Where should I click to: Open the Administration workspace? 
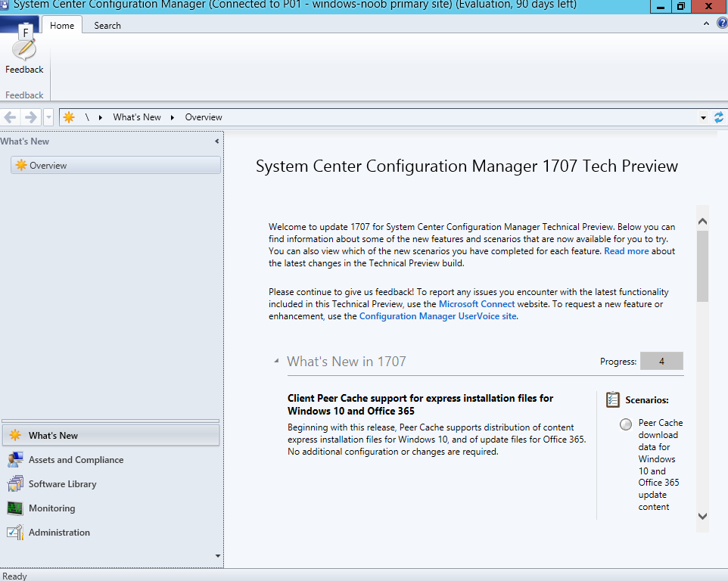pos(110,533)
